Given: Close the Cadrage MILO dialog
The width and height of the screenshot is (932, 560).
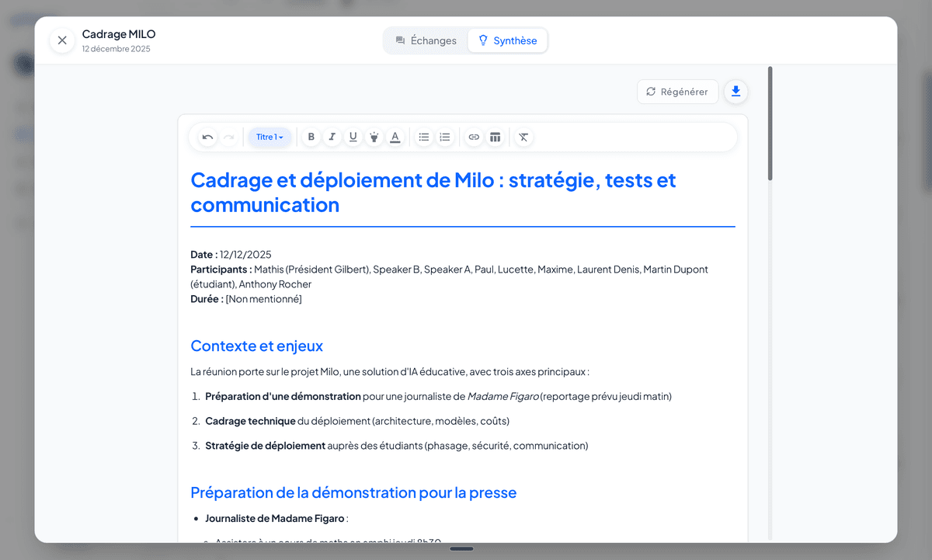Looking at the screenshot, I should [x=62, y=40].
